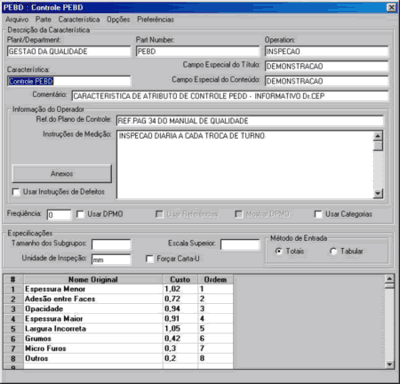Click the Nome Original column header
400x384 pixels.
pyautogui.click(x=93, y=279)
